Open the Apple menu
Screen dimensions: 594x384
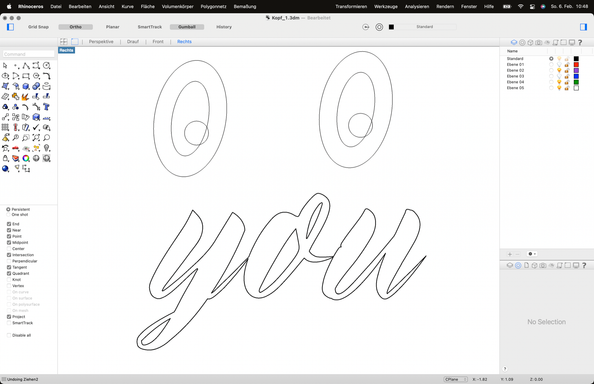pyautogui.click(x=9, y=6)
